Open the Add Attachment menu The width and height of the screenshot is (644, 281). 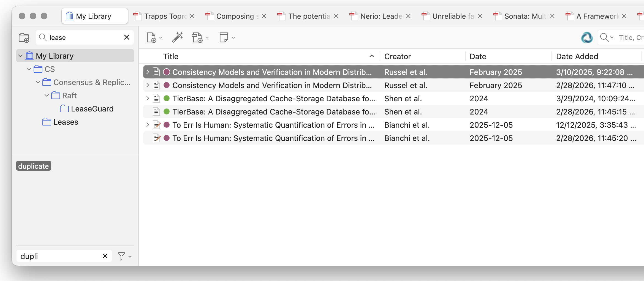pos(200,38)
